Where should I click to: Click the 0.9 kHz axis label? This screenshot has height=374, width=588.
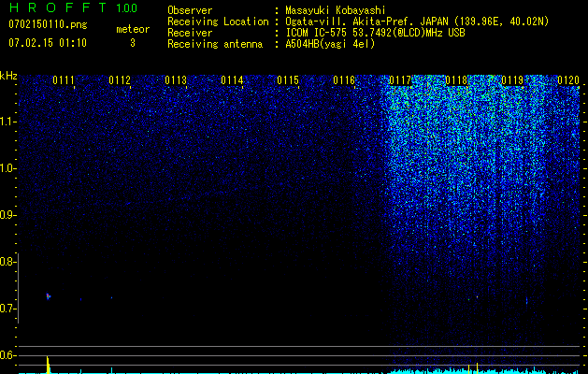pyautogui.click(x=7, y=215)
